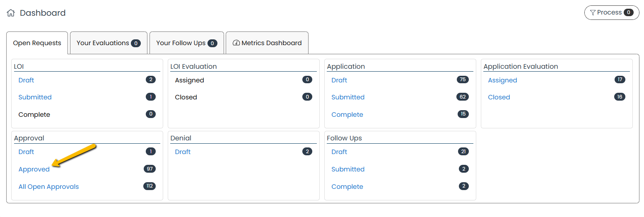Screen dimensions: 644x217
Task: Switch to Your Evaluations tab
Action: tap(109, 43)
